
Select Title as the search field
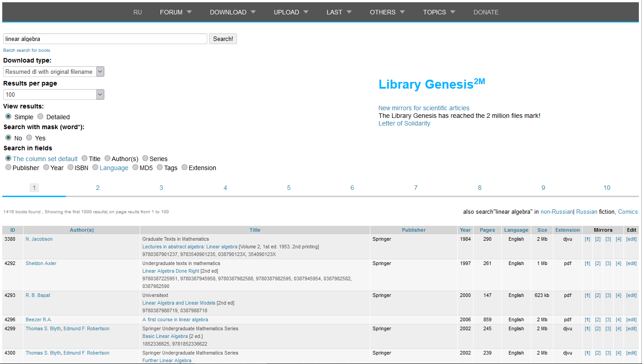point(85,158)
